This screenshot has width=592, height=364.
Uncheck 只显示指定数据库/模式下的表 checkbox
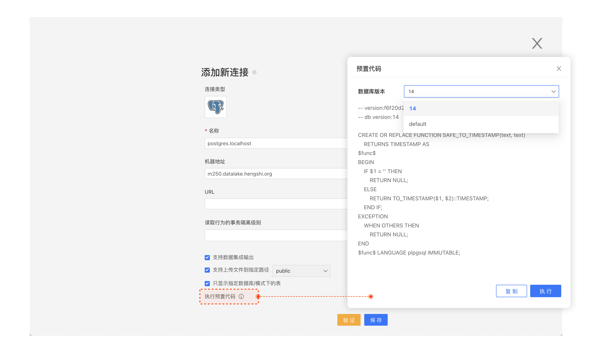(207, 283)
